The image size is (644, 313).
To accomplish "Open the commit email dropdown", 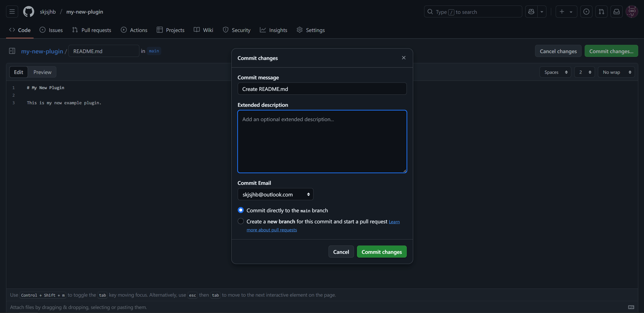I will pyautogui.click(x=275, y=194).
